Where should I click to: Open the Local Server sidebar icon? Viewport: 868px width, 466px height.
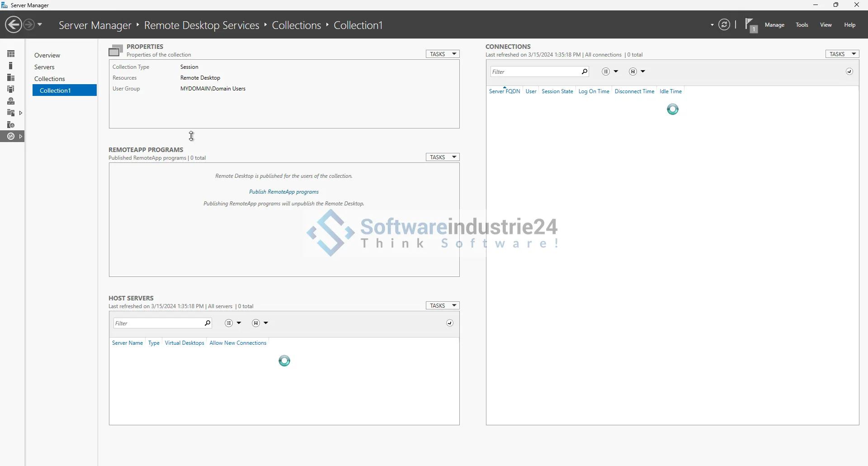(11, 66)
